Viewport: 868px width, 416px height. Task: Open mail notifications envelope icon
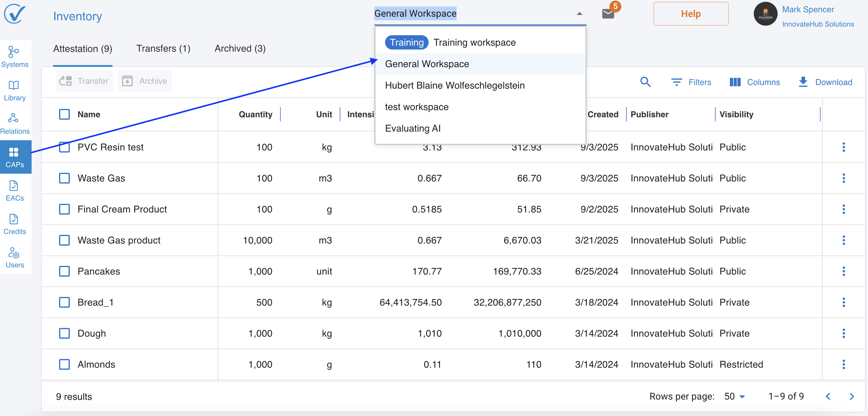[608, 14]
